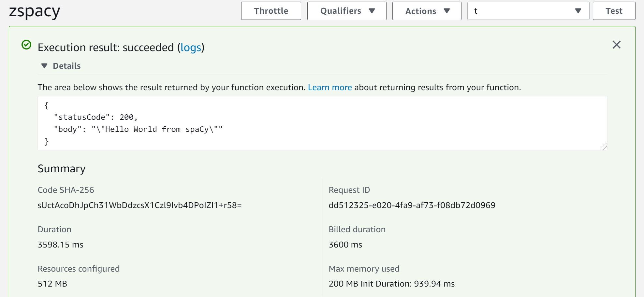Click the green success checkmark icon

tap(26, 45)
